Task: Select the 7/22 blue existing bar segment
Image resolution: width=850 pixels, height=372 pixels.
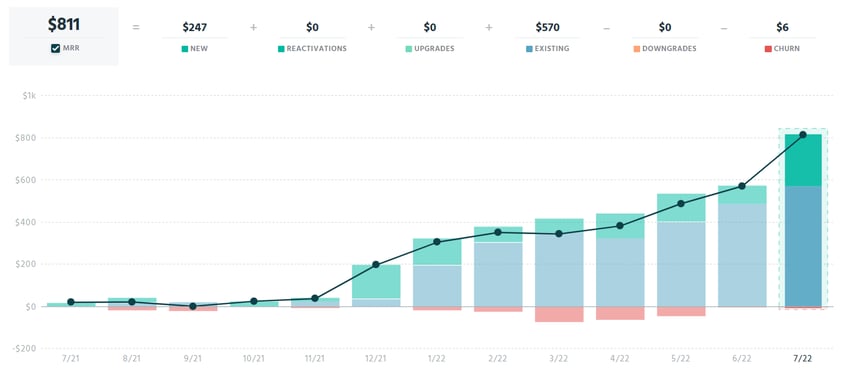Action: click(803, 246)
